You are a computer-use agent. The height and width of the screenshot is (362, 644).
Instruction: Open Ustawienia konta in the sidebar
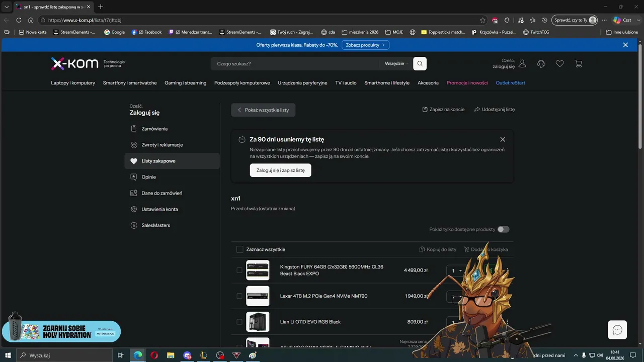coord(159,209)
